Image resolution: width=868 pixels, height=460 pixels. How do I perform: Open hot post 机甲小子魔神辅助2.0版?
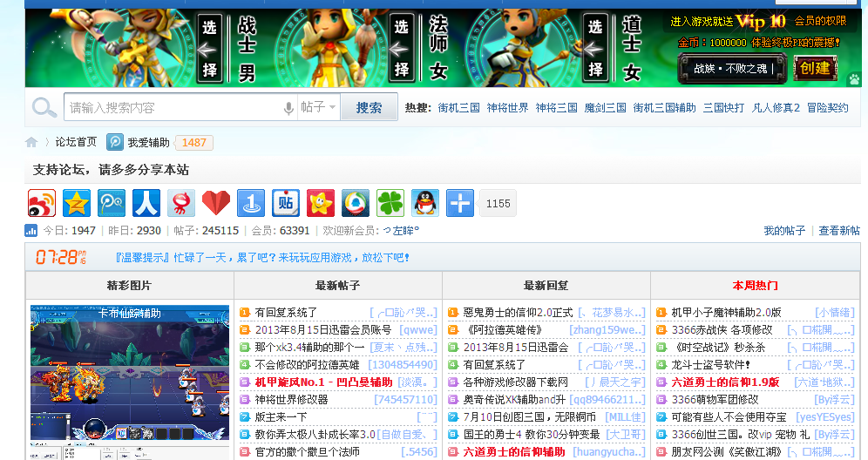point(726,313)
